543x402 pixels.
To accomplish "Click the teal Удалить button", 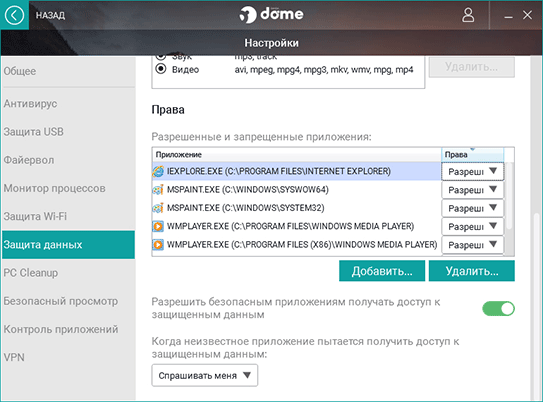I will [472, 271].
